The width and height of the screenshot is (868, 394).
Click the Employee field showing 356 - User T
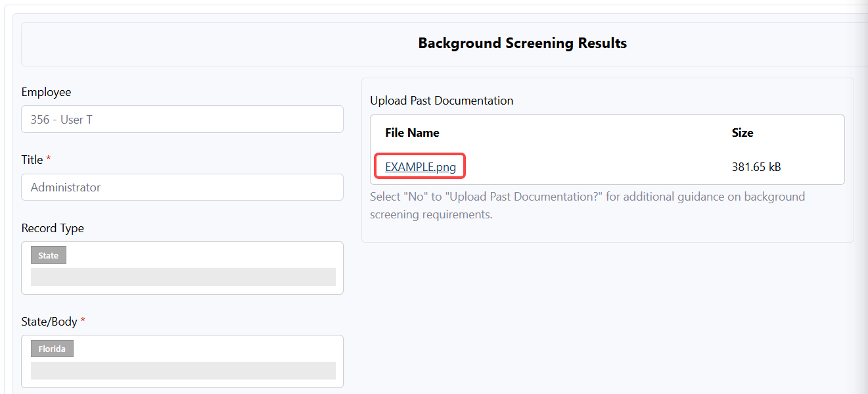[x=182, y=120]
